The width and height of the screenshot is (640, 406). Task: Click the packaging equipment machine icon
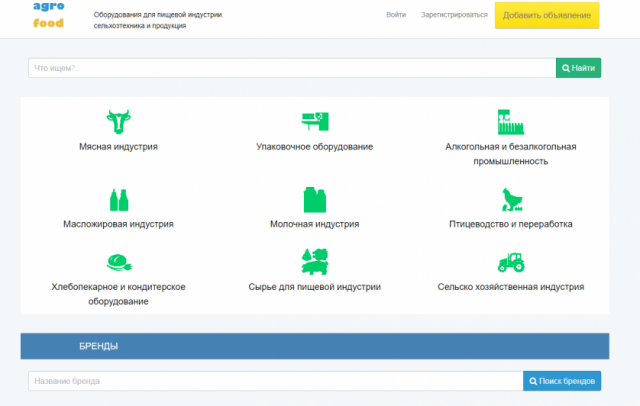click(x=315, y=122)
